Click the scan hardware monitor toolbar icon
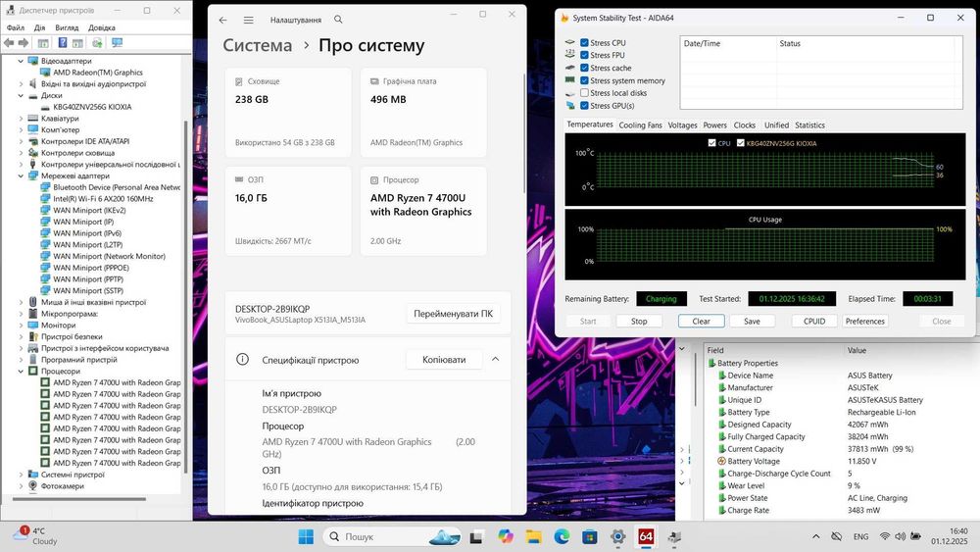This screenshot has width=980, height=552. click(x=117, y=42)
